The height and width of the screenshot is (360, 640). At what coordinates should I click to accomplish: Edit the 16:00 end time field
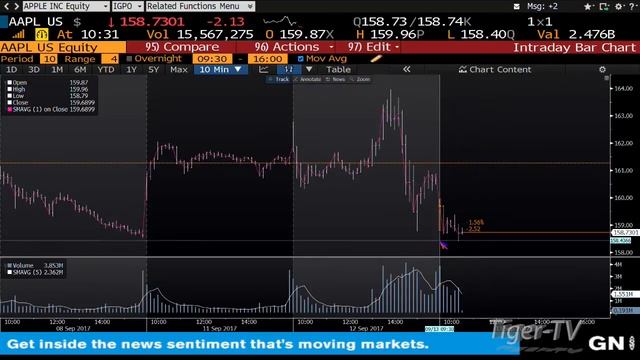click(267, 59)
